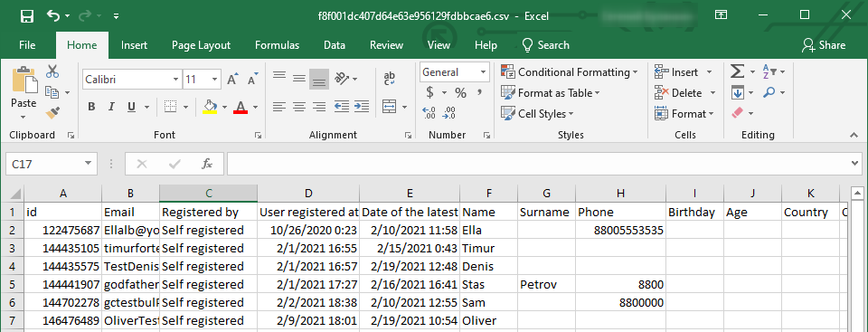Viewport: 868px width, 332px height.
Task: Click the Conditional Formatting button
Action: [x=570, y=72]
